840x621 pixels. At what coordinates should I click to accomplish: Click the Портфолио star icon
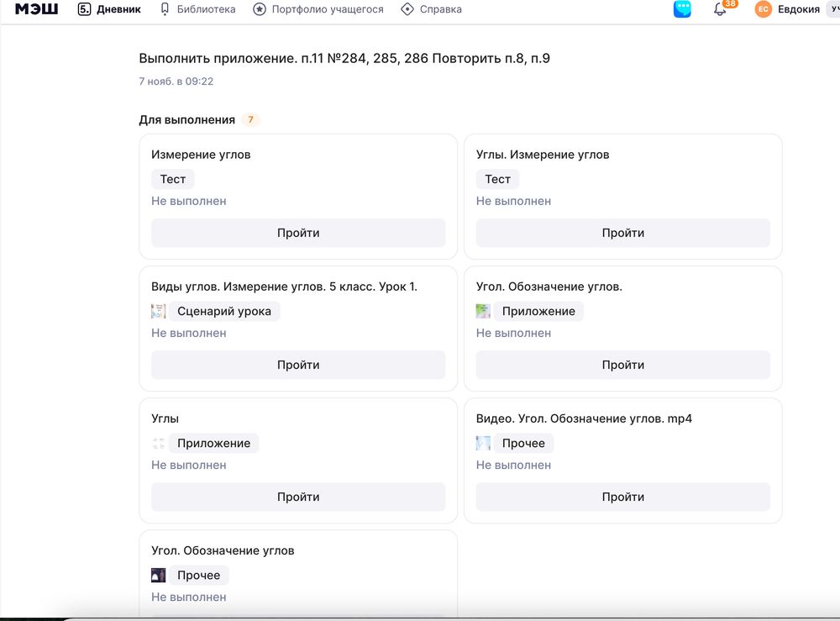pos(260,9)
